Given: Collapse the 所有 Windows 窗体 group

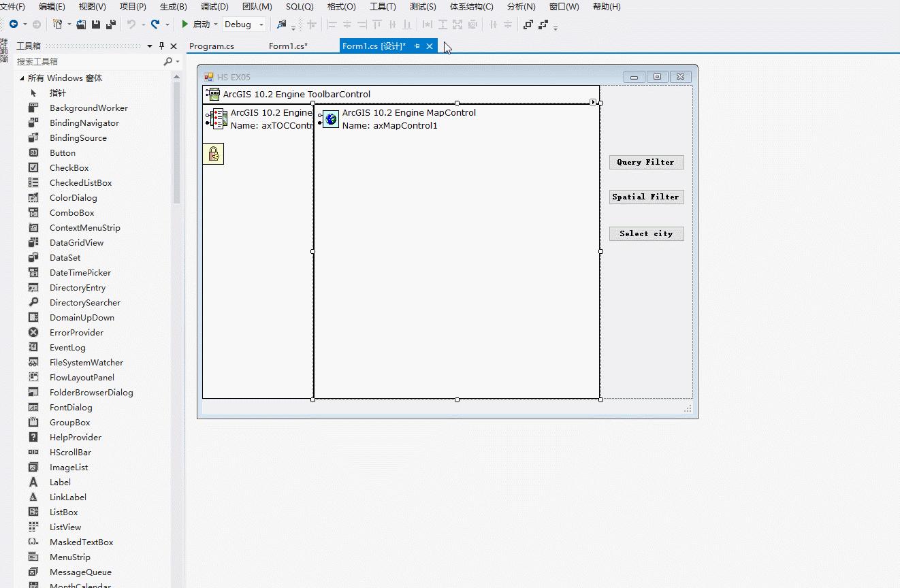Looking at the screenshot, I should pyautogui.click(x=22, y=78).
